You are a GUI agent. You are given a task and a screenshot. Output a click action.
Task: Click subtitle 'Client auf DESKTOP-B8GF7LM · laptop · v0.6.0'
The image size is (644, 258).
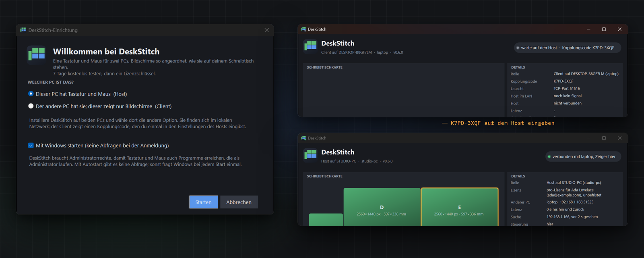(x=362, y=52)
